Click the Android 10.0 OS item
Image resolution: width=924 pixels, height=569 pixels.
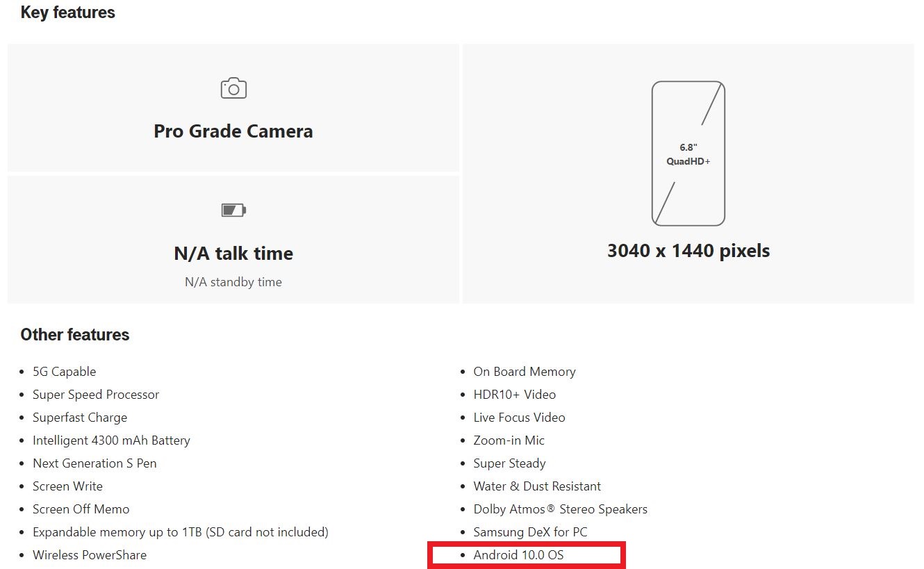click(x=518, y=555)
